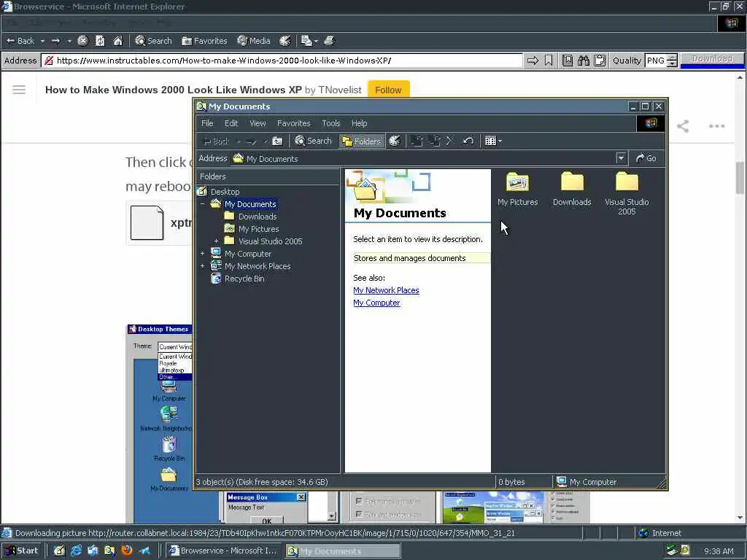Click the Go button in My Documents
The image size is (747, 560).
click(646, 158)
